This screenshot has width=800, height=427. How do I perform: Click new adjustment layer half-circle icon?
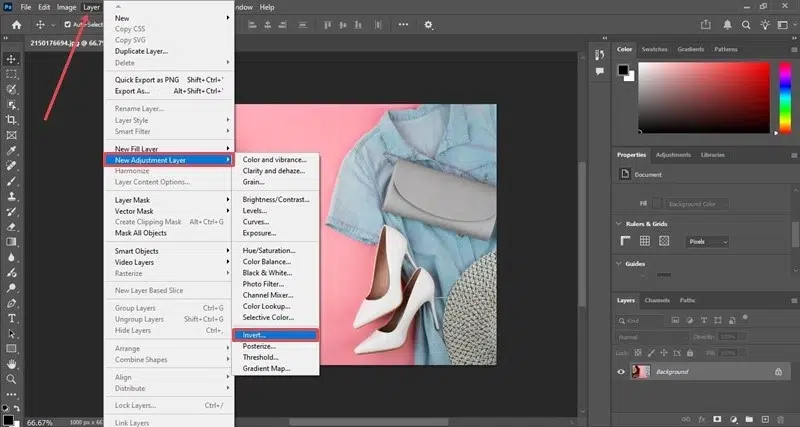coord(733,419)
